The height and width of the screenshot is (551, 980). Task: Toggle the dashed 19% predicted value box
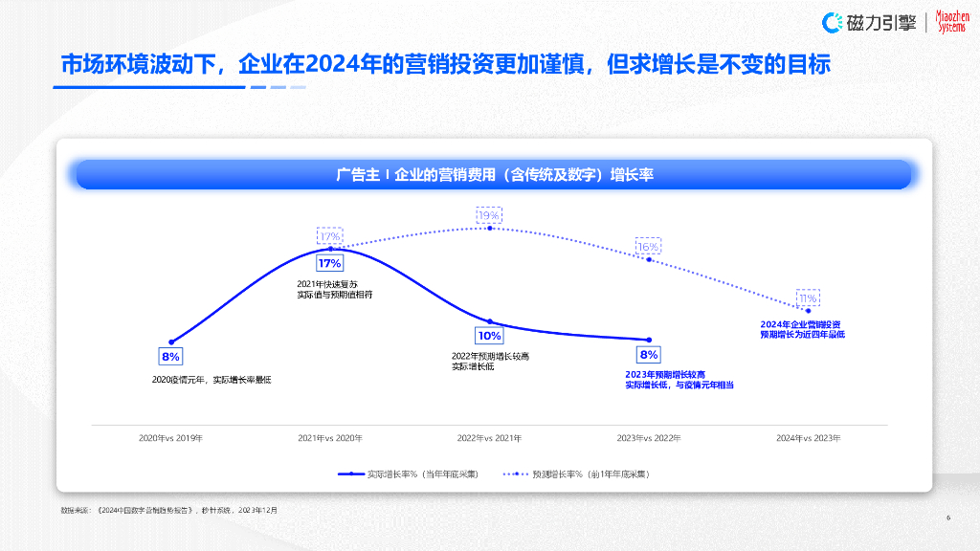click(490, 217)
